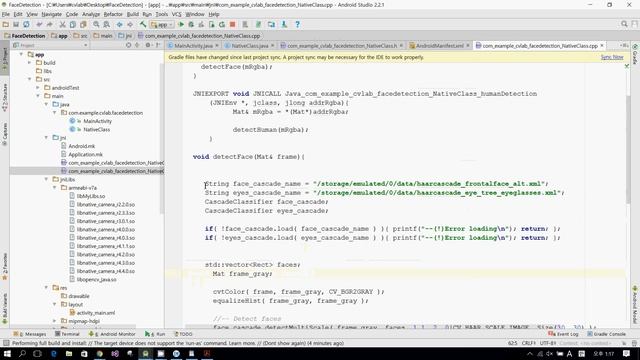Click the Project panel gear settings icon
Viewport: 640px width, 360px height.
pyautogui.click(x=148, y=45)
